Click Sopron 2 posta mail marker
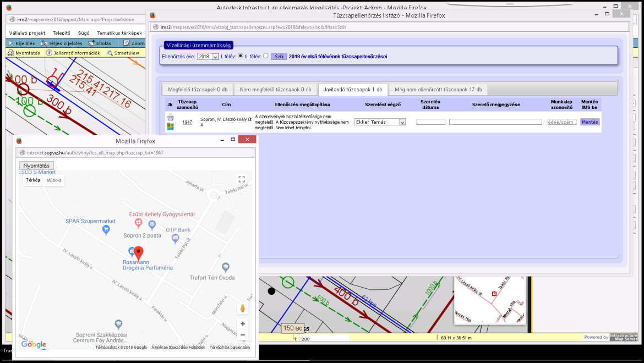The width and height of the screenshot is (644, 363). pyautogui.click(x=152, y=224)
